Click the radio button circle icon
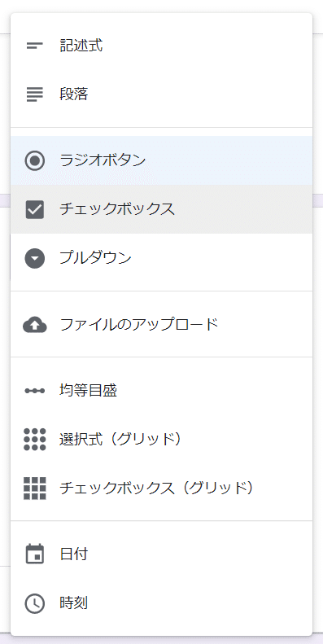Image resolution: width=323 pixels, height=644 pixels. pos(34,160)
